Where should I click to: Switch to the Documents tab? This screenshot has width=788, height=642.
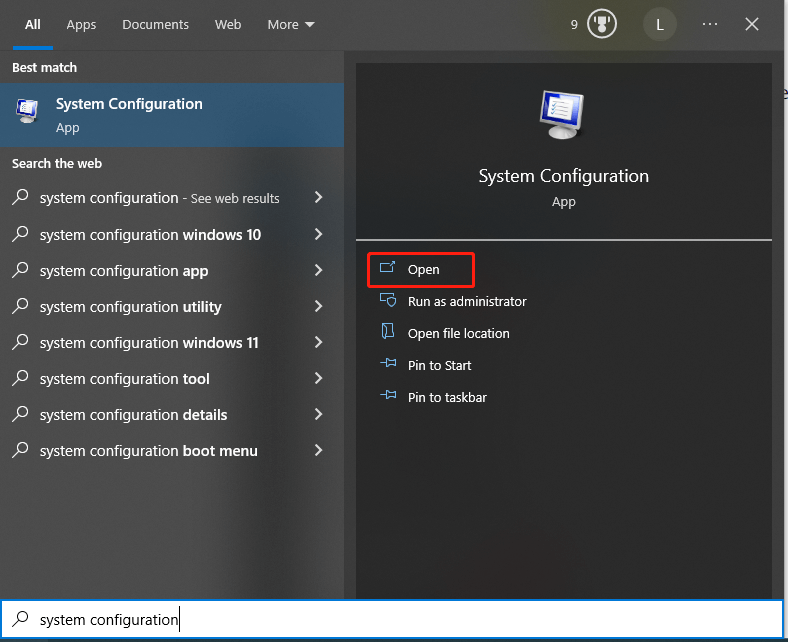pos(155,24)
